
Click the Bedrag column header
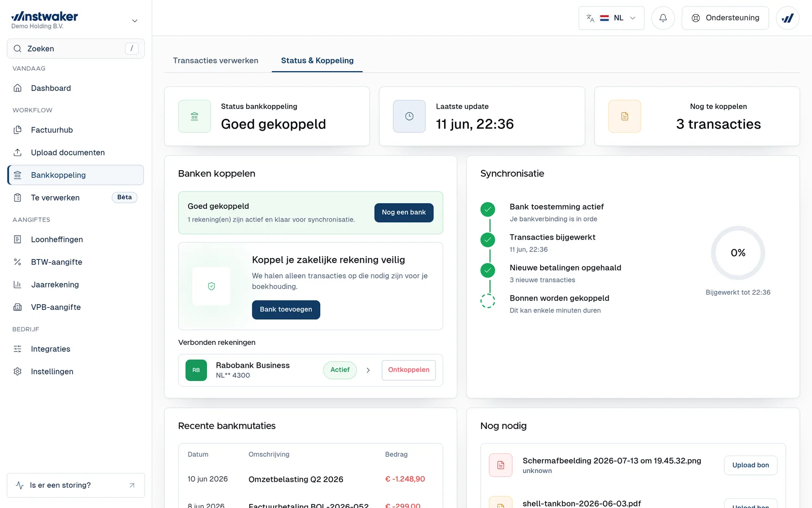(x=396, y=454)
